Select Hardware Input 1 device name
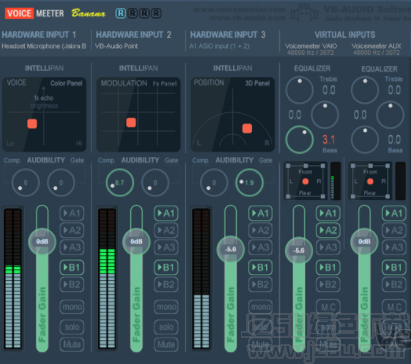This screenshot has width=411, height=364. tap(44, 46)
